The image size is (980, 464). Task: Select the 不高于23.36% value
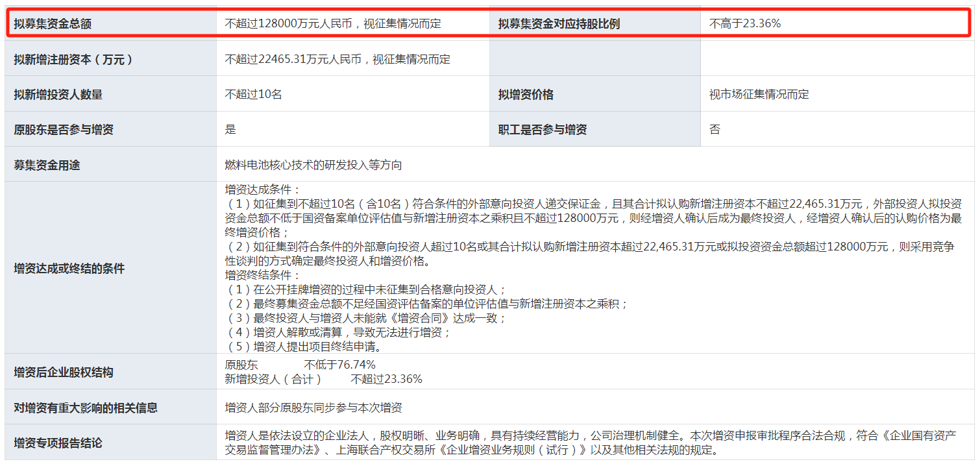(x=745, y=24)
